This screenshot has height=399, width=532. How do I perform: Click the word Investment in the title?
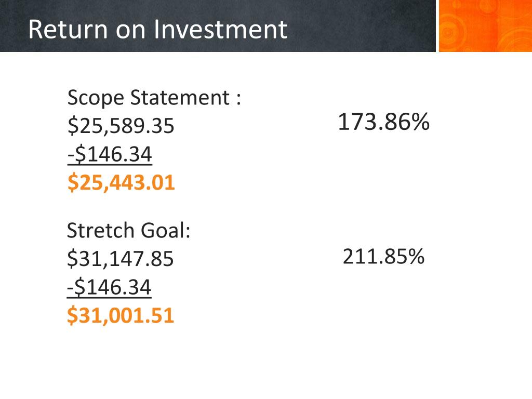click(x=220, y=30)
